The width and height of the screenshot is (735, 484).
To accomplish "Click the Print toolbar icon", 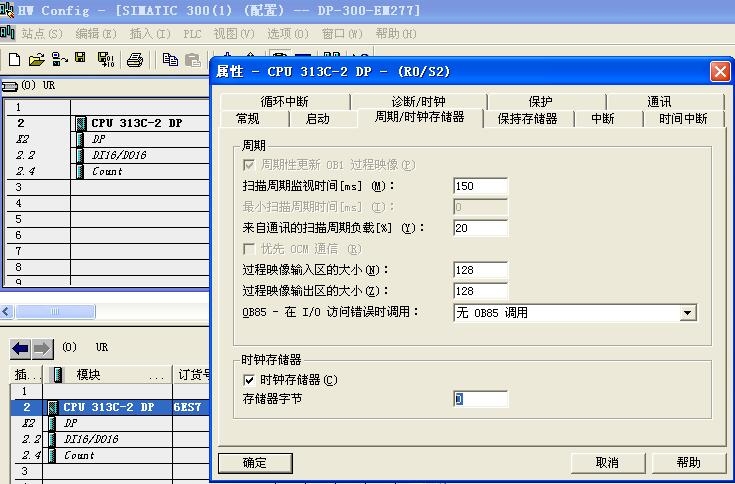I will pyautogui.click(x=135, y=60).
